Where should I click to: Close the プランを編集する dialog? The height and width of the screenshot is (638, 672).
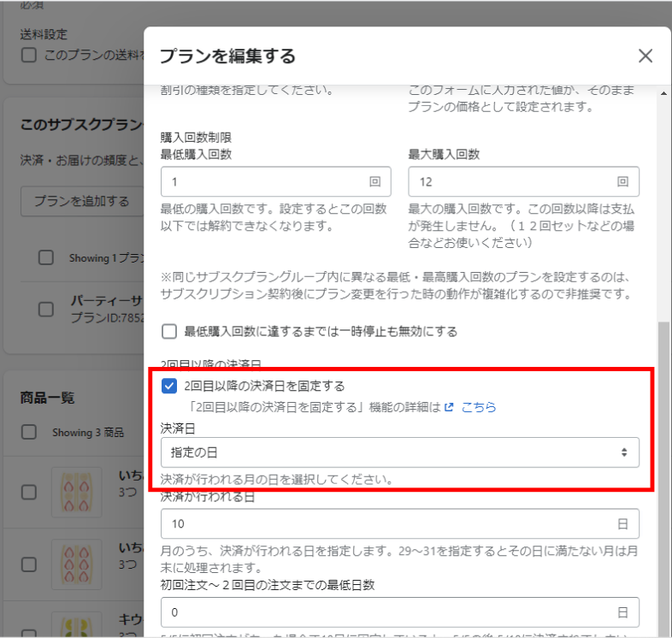coord(645,56)
